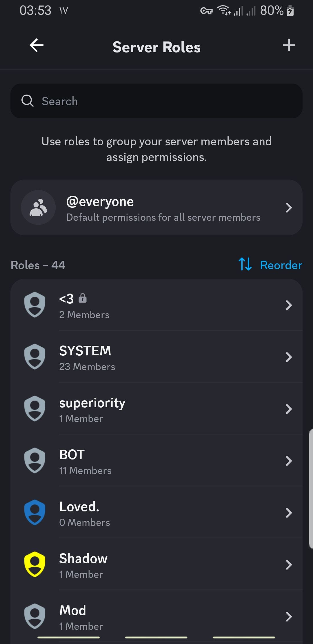Add a new role with plus icon

289,46
